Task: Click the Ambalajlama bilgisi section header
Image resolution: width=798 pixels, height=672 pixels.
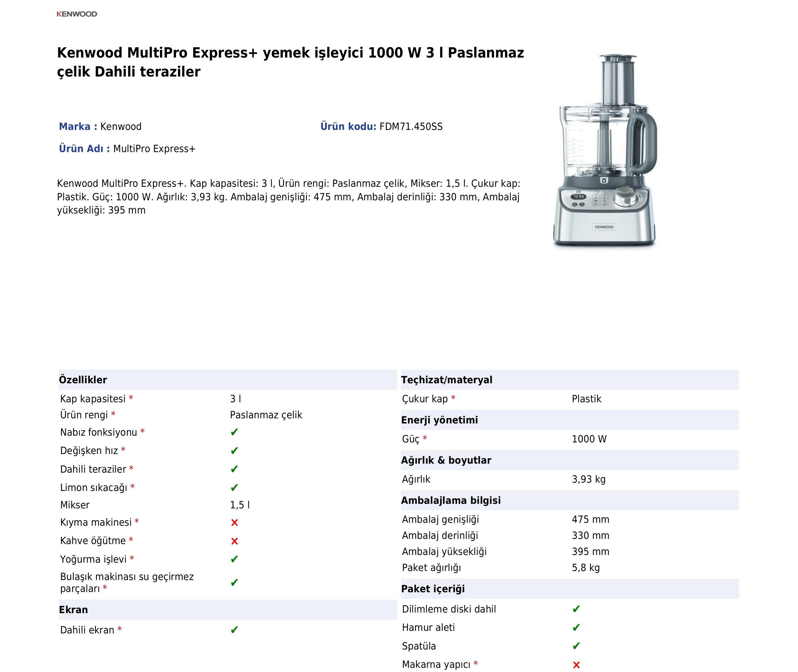Action: tap(450, 500)
